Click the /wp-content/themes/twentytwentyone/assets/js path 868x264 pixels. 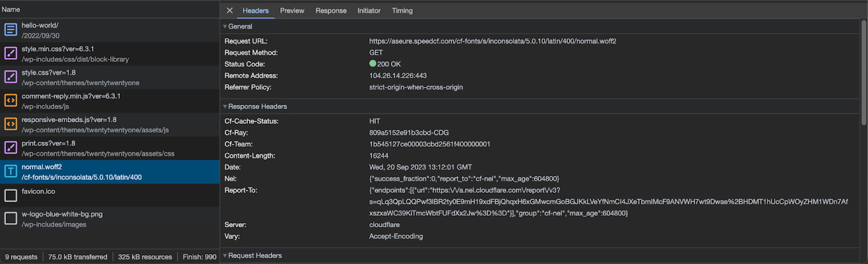pyautogui.click(x=95, y=130)
